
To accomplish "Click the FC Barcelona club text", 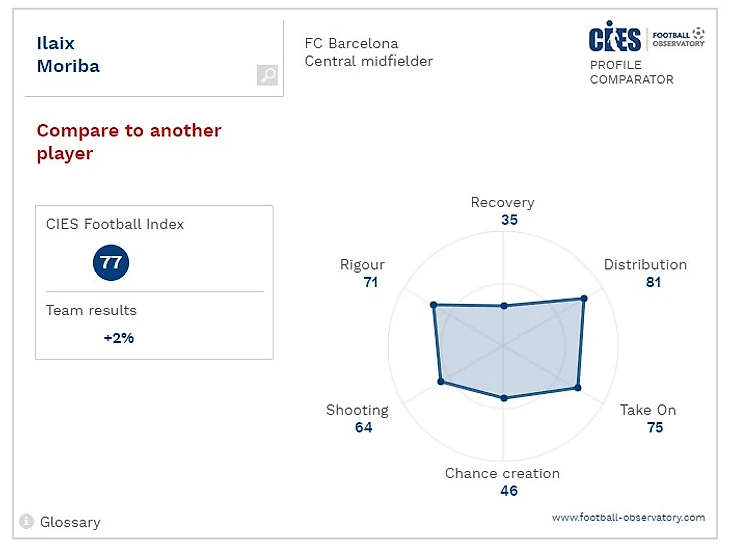I will (351, 43).
